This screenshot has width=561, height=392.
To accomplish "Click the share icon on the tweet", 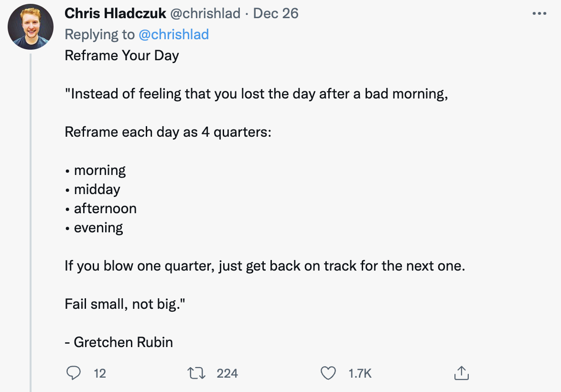I will (x=460, y=373).
